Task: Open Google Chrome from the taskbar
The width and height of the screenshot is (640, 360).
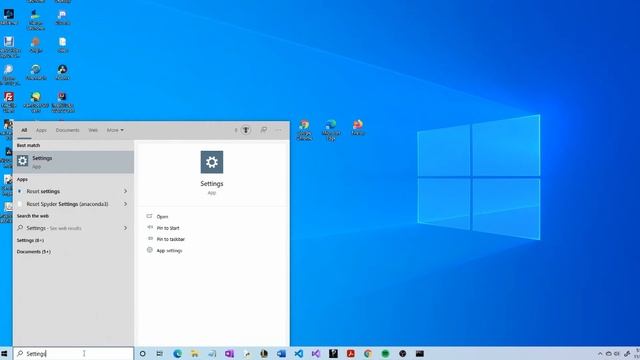Action: 368,353
